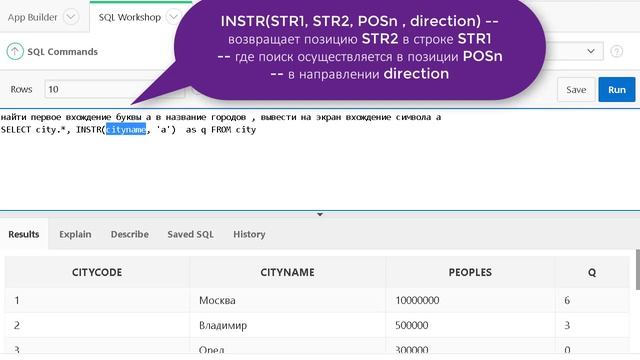Open the SQL Commands breadcrumb title
Screen dimensions: 640x360
(62, 52)
